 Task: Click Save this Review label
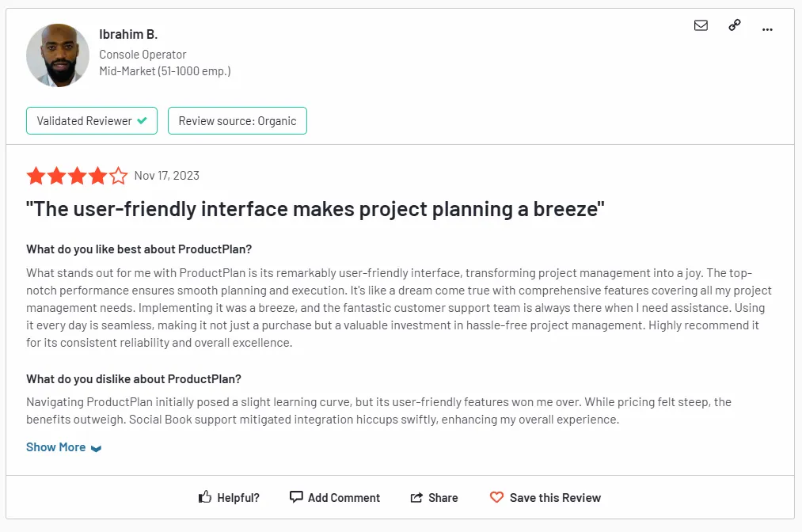pos(556,498)
